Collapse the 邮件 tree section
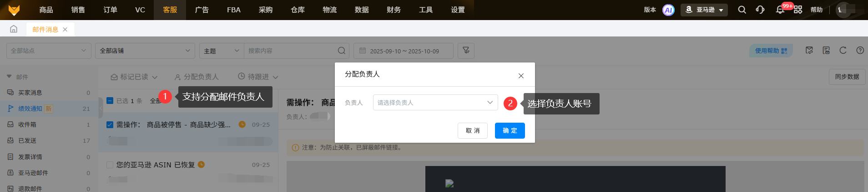This screenshot has width=868, height=192. pyautogui.click(x=9, y=77)
